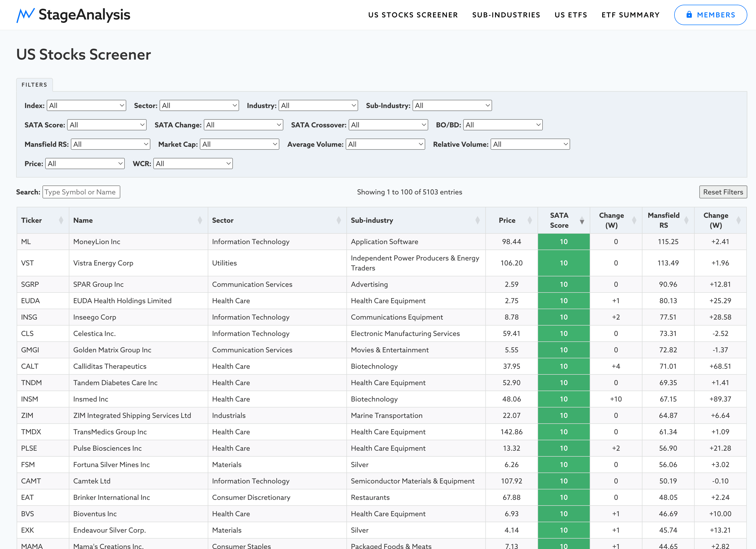Open the Relative Volume filter dropdown
The image size is (756, 549).
click(530, 144)
